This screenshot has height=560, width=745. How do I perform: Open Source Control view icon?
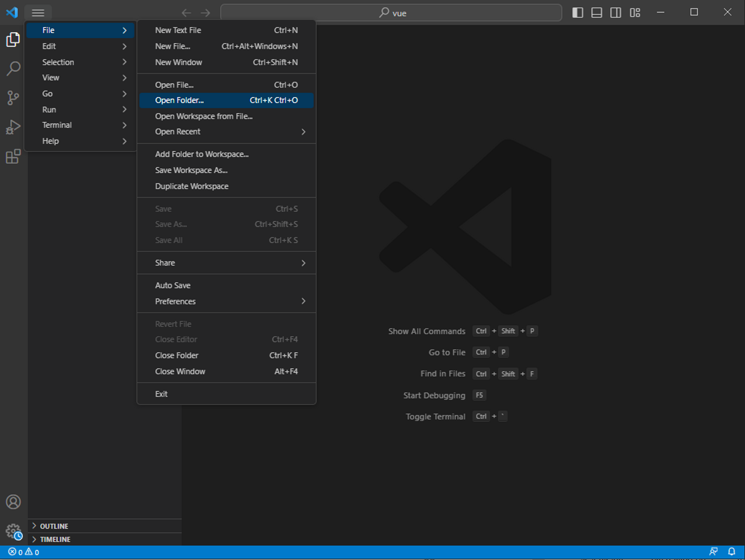coord(13,98)
